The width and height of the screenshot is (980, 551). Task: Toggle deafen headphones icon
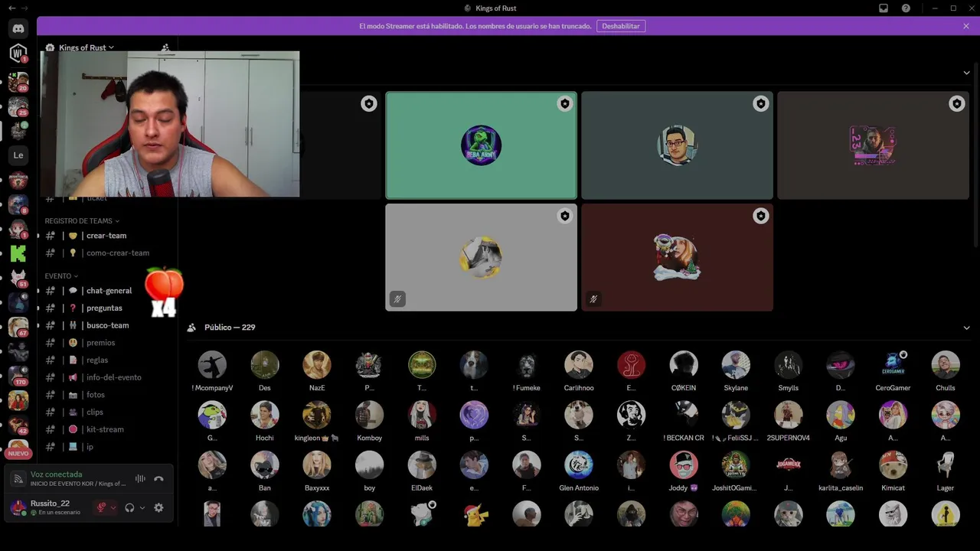click(129, 507)
